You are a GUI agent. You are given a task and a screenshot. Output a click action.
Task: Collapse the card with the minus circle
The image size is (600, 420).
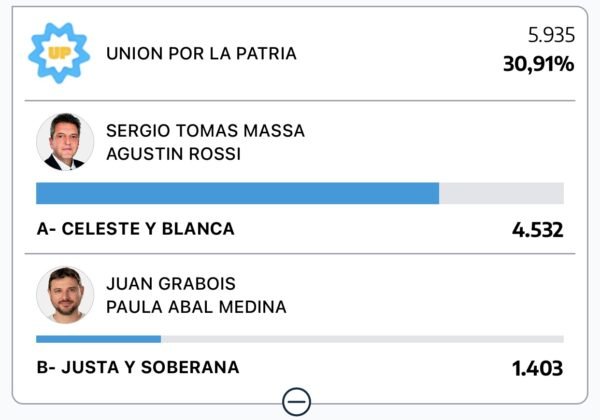(x=297, y=401)
